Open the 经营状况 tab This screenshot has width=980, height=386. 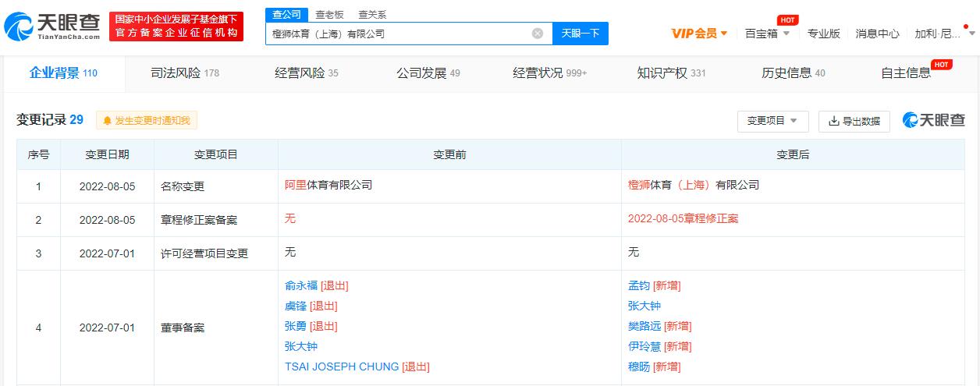(x=550, y=73)
